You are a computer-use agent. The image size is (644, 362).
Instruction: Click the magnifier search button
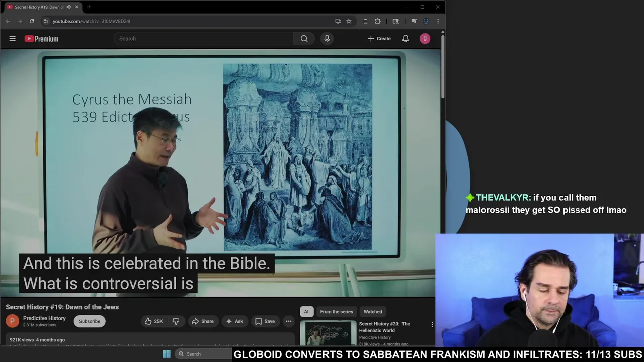coord(304,39)
